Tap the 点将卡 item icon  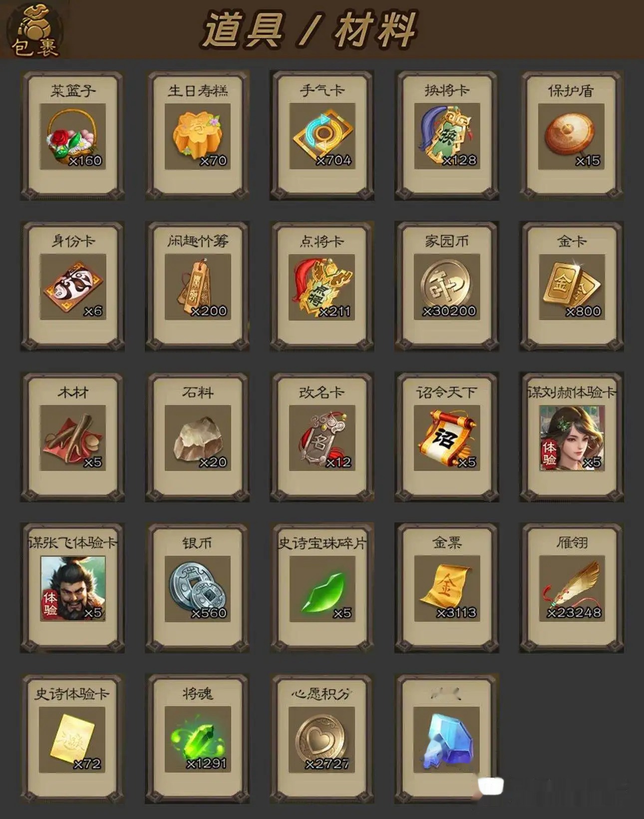tap(322, 287)
